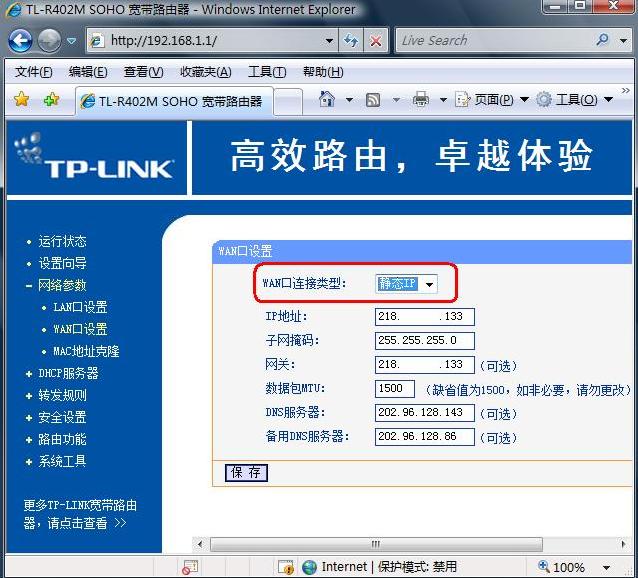Click the Stop loading red X icon
Image resolution: width=638 pixels, height=578 pixels.
tap(376, 41)
